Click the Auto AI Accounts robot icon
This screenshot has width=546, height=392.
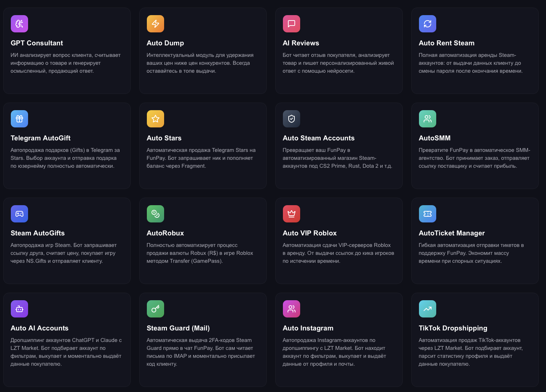[19, 309]
